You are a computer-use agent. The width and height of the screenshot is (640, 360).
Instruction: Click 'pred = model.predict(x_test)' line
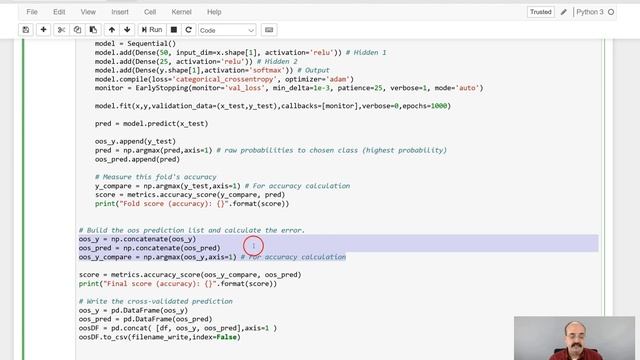tap(151, 123)
